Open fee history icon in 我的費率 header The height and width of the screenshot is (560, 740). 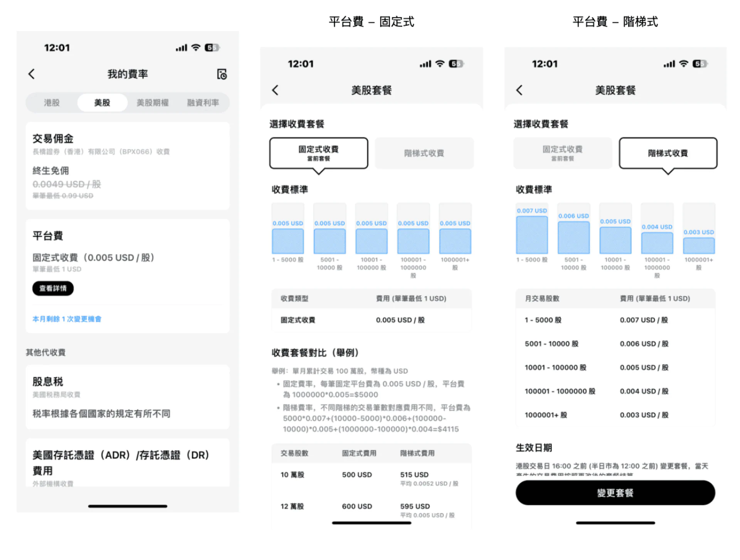coord(222,74)
